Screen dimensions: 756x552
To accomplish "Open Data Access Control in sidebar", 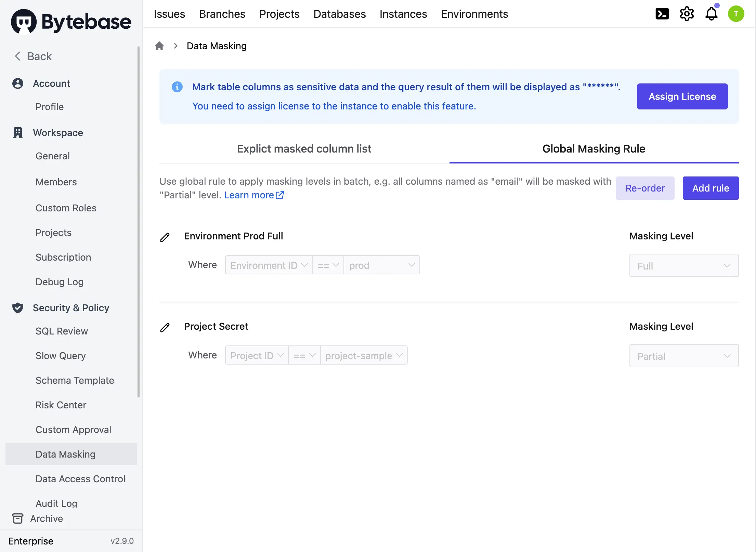I will [x=80, y=479].
